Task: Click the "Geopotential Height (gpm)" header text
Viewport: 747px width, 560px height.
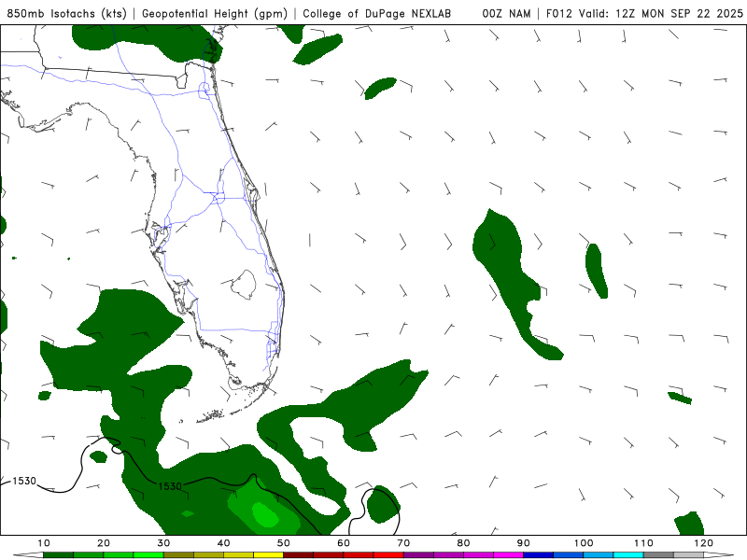Action: point(215,14)
